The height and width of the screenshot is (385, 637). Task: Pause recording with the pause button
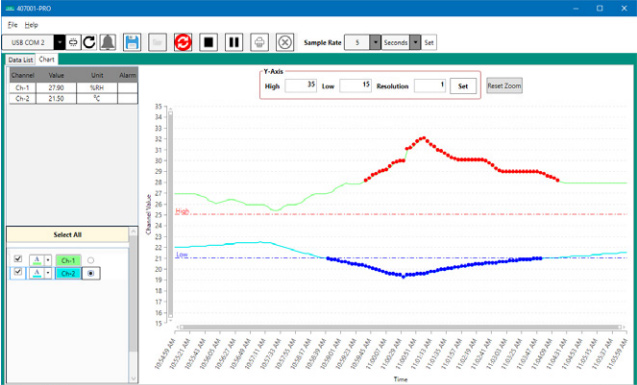(234, 42)
